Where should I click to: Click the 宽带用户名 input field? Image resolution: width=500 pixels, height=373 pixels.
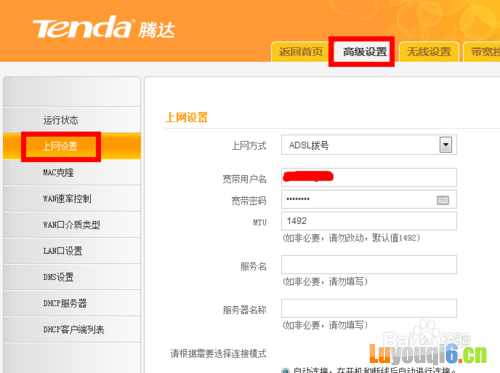[x=369, y=177]
